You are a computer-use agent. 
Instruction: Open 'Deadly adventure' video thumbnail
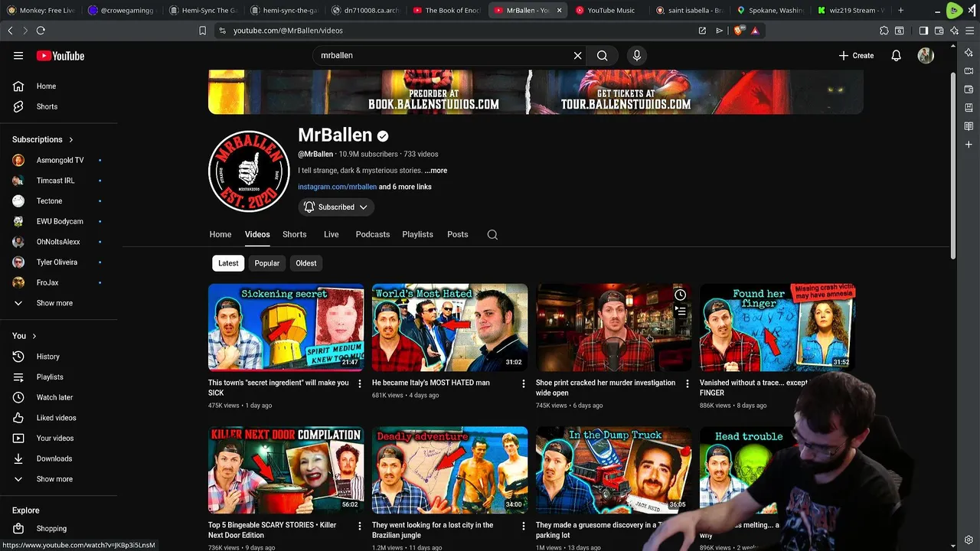(450, 470)
